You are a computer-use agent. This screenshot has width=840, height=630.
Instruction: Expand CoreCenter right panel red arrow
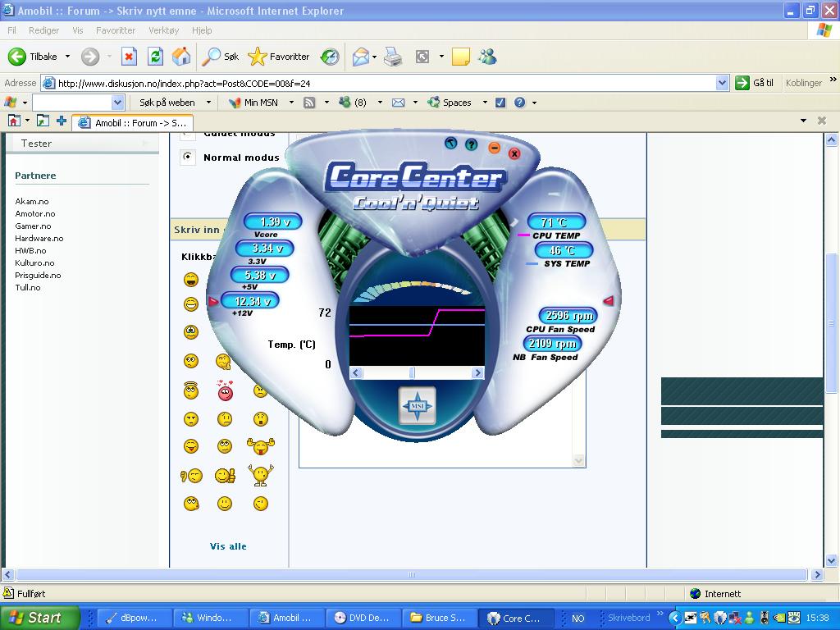click(x=609, y=301)
